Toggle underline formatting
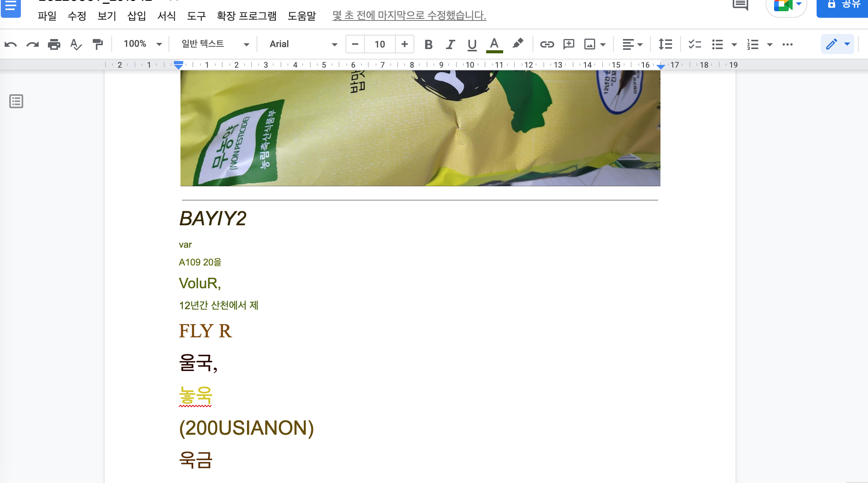868x483 pixels. point(471,44)
